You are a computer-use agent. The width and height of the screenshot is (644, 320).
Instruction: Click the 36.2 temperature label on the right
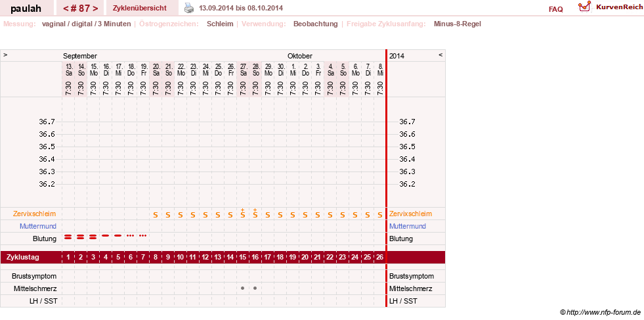click(407, 184)
